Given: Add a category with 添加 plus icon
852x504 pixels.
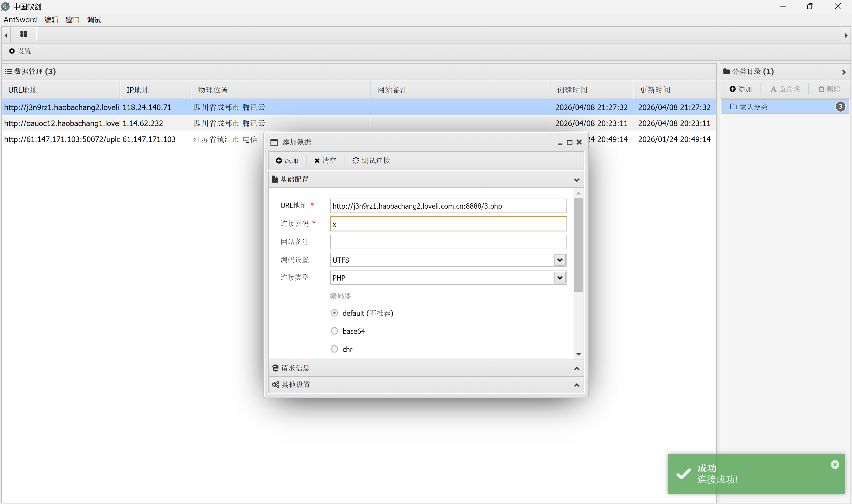Looking at the screenshot, I should pos(732,89).
